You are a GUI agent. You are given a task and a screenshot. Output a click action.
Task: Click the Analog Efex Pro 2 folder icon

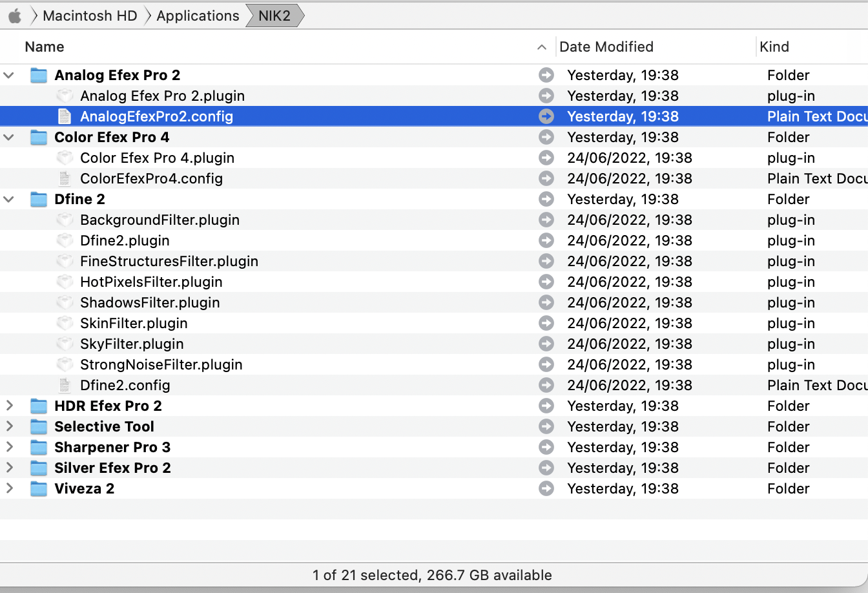pos(39,75)
